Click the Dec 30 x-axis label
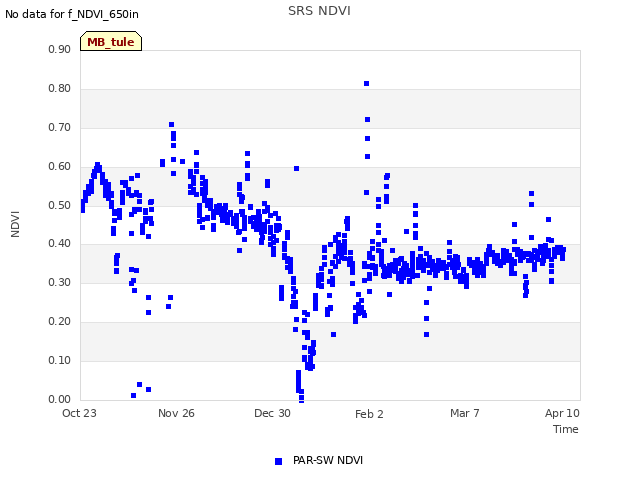Viewport: 640px width, 480px height. (x=272, y=413)
